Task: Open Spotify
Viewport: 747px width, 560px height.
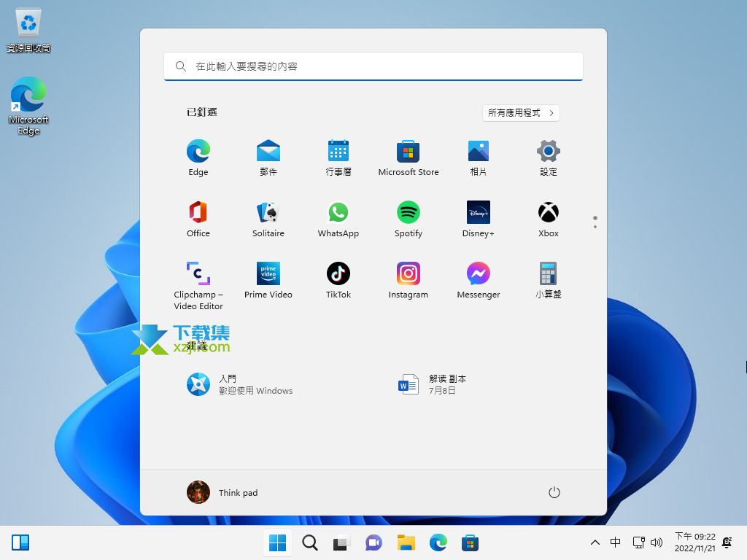Action: pos(409,219)
